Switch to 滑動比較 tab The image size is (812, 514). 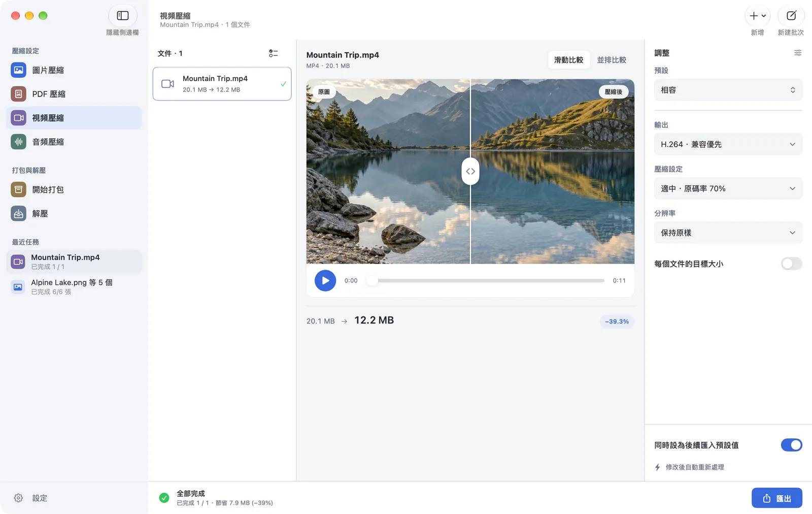point(569,60)
